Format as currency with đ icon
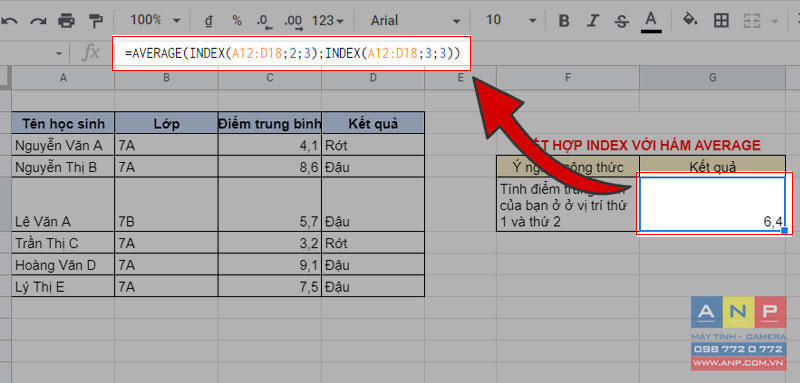The width and height of the screenshot is (800, 383). click(208, 21)
